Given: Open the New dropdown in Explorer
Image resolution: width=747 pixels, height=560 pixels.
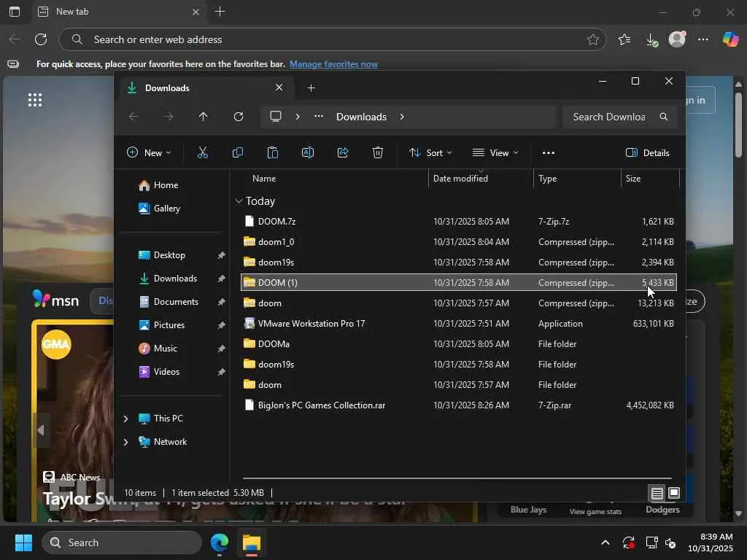Looking at the screenshot, I should click(149, 152).
